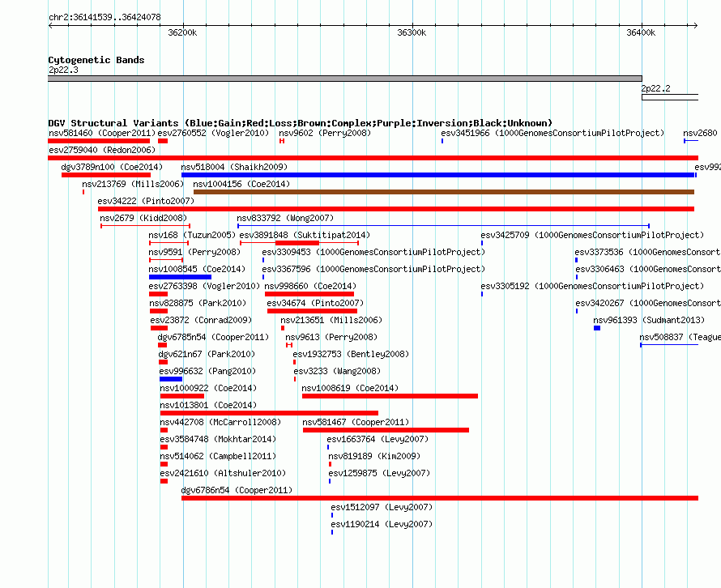Screen dimensions: 721x588
Task: Click the esv2763398 (Vogler2010) label
Action: coord(204,287)
